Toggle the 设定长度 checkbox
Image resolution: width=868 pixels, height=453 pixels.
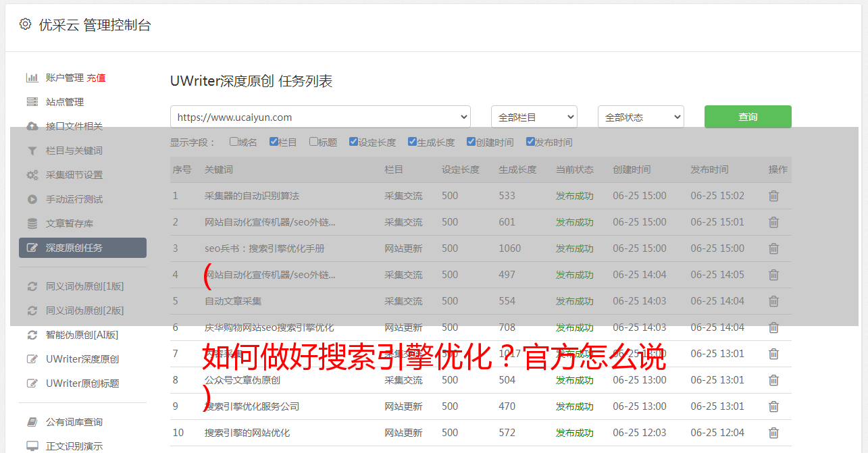pyautogui.click(x=353, y=142)
